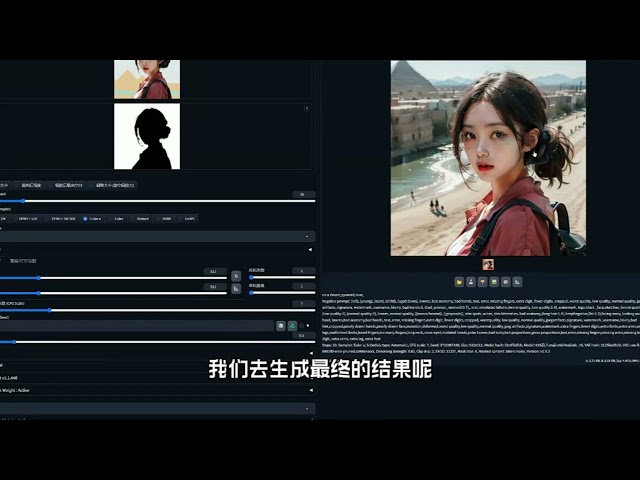Image resolution: width=640 pixels, height=480 pixels.
Task: Click the sampling steps value box showing 20
Action: pos(304,194)
